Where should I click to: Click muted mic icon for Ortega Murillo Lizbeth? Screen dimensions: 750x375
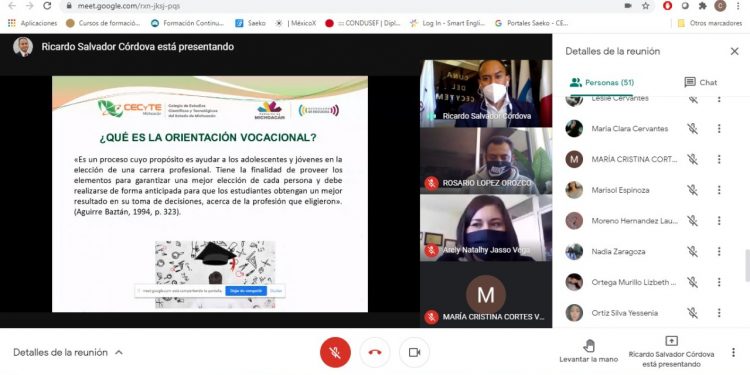click(x=692, y=282)
